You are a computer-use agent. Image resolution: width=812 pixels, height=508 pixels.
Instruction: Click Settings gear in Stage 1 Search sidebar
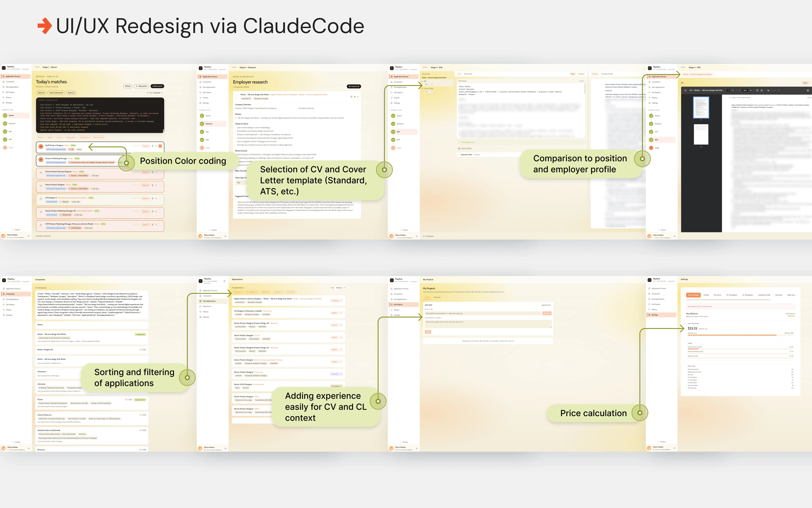pyautogui.click(x=3, y=103)
